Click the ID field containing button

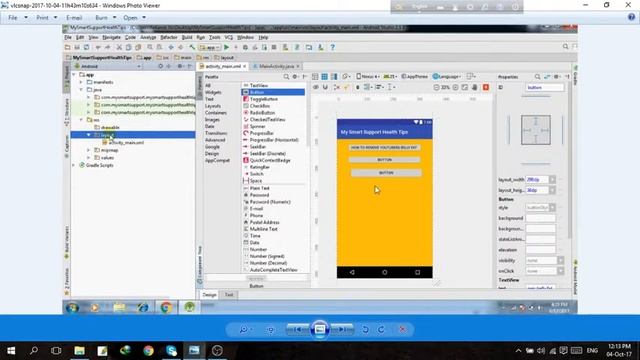[545, 87]
